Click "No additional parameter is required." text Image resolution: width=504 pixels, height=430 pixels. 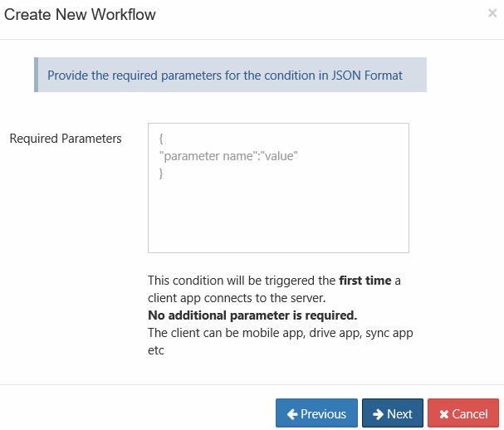pyautogui.click(x=252, y=315)
